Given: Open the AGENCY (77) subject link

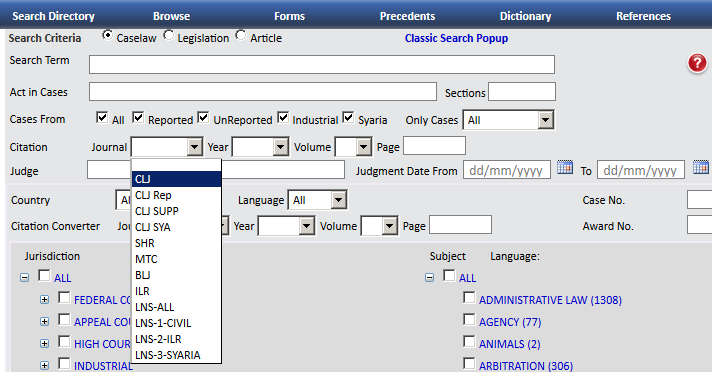Looking at the screenshot, I should click(x=510, y=322).
